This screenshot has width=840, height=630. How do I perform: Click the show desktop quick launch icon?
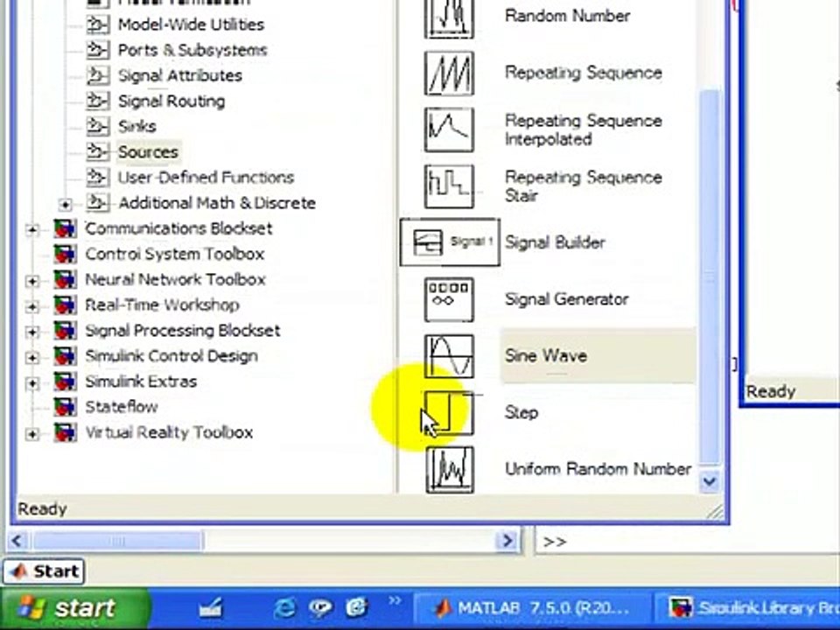[211, 608]
